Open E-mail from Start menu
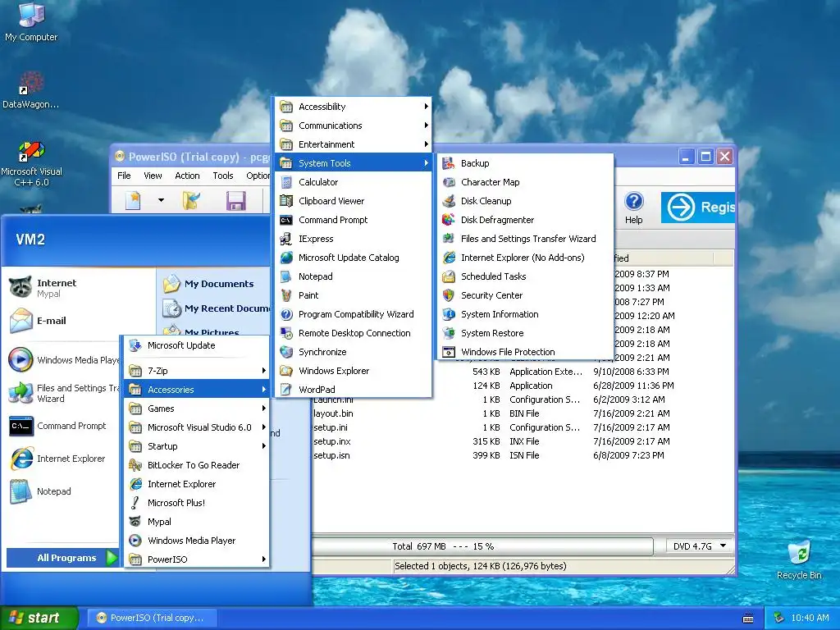 38,321
